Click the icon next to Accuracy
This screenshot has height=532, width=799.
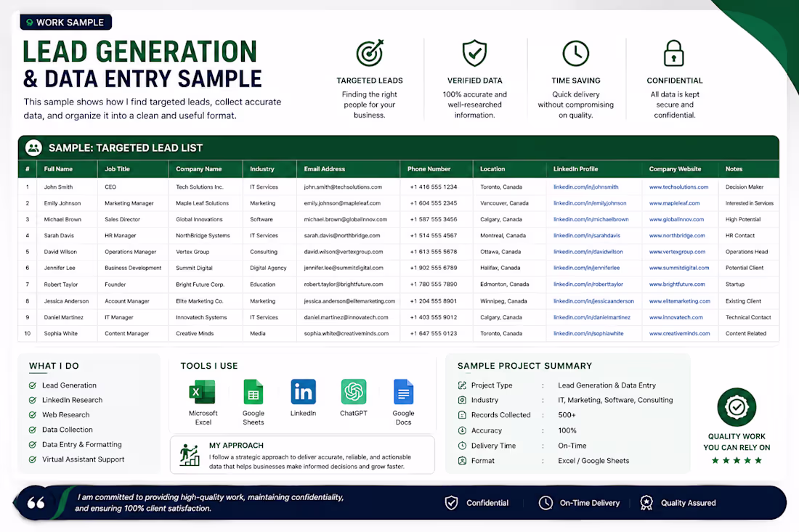(462, 430)
